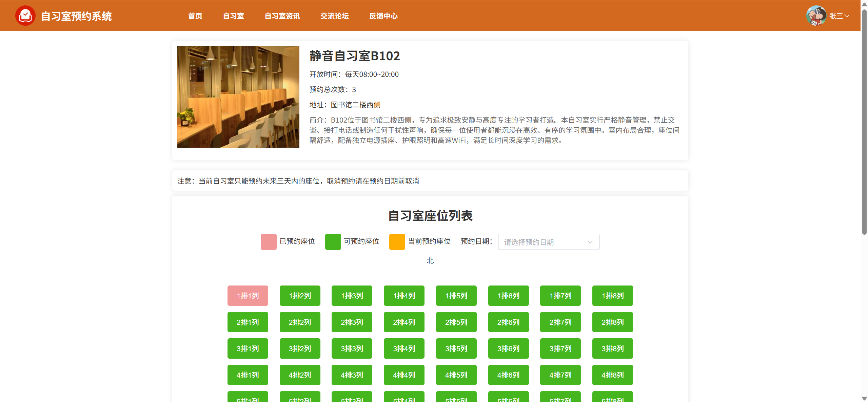868x402 pixels.
Task: Open the 交流论坛 page
Action: (x=334, y=16)
